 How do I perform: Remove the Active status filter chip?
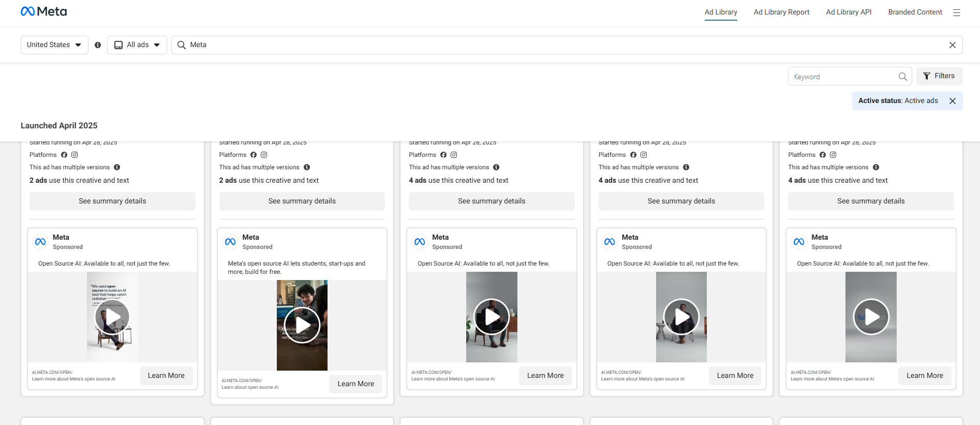(952, 101)
